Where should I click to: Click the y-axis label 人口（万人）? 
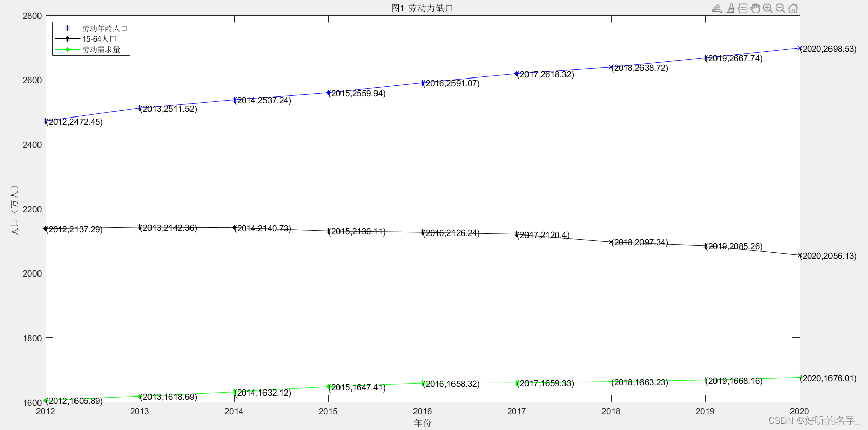(x=15, y=209)
